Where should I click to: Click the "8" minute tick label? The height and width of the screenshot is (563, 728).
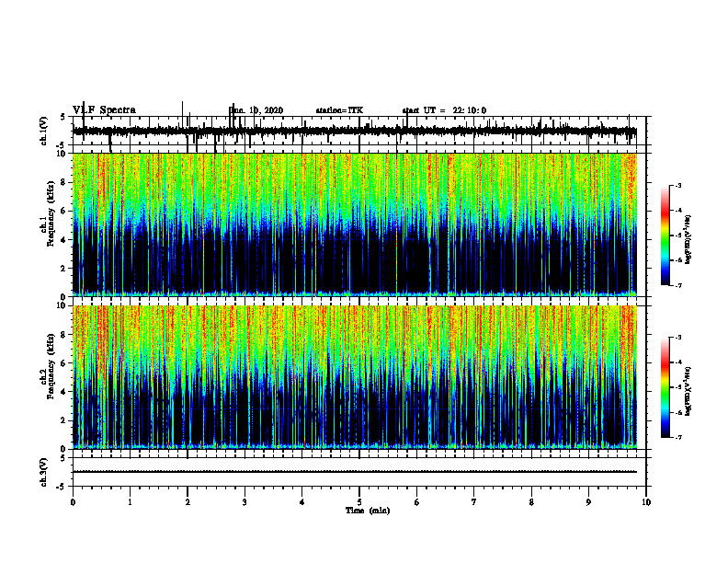[531, 502]
